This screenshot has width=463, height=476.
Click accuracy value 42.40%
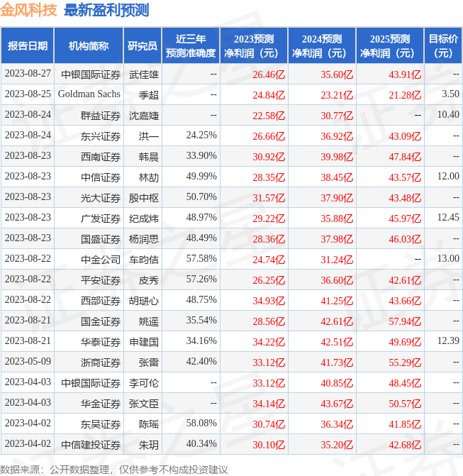click(201, 361)
